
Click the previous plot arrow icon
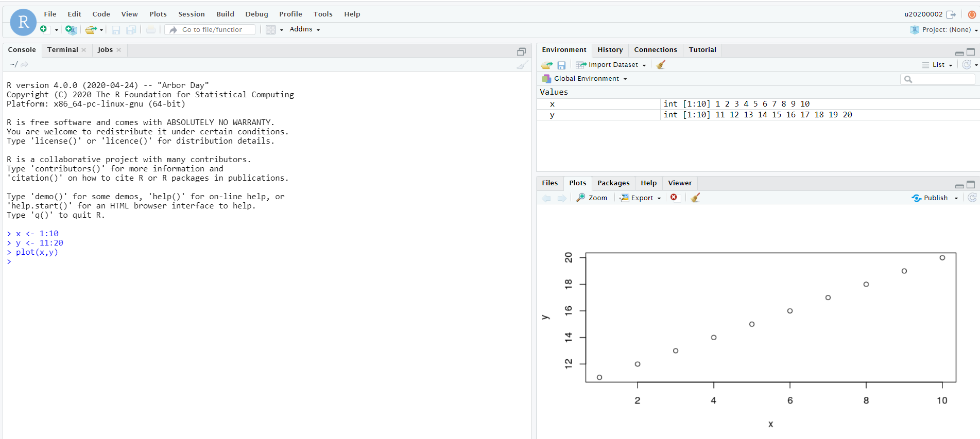coord(546,198)
